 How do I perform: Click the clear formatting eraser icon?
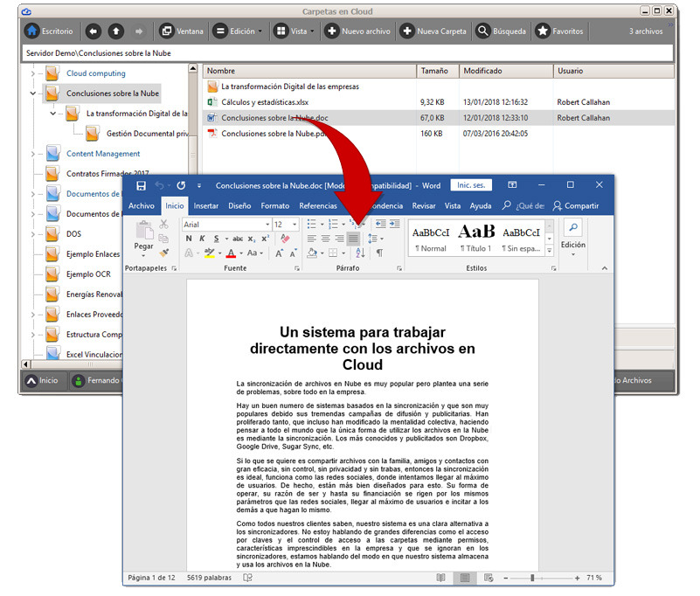285,239
